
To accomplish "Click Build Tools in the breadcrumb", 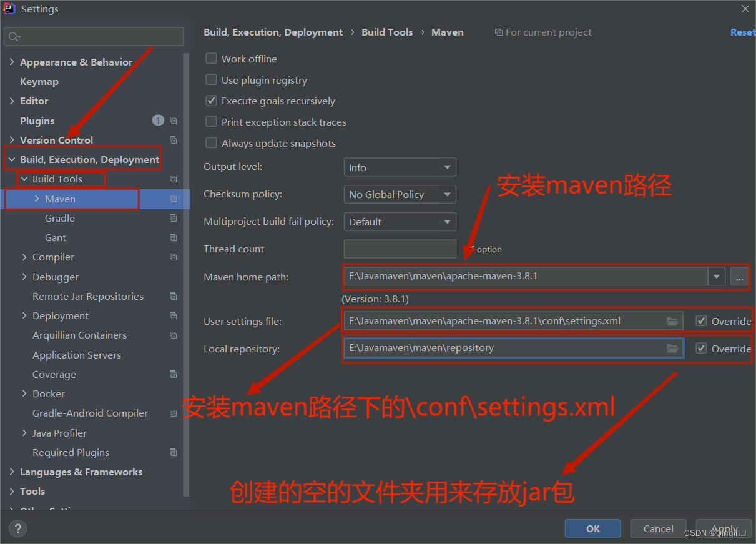I will point(387,32).
